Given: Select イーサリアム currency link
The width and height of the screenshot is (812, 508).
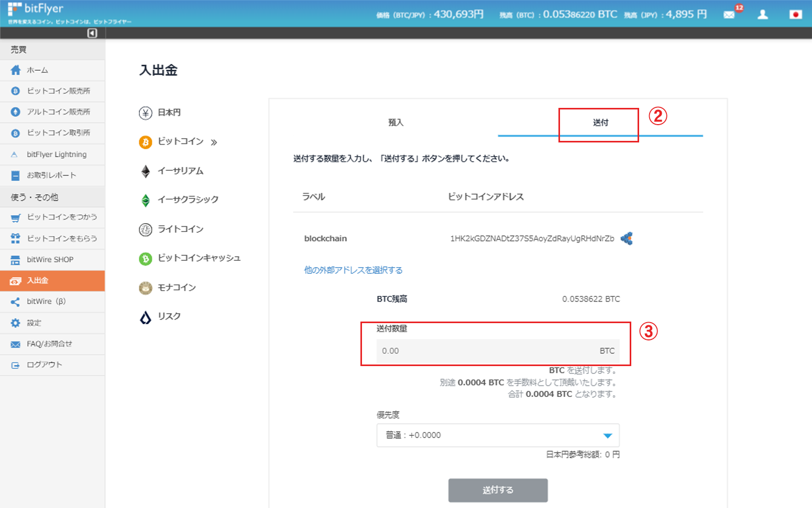Looking at the screenshot, I should [x=181, y=171].
